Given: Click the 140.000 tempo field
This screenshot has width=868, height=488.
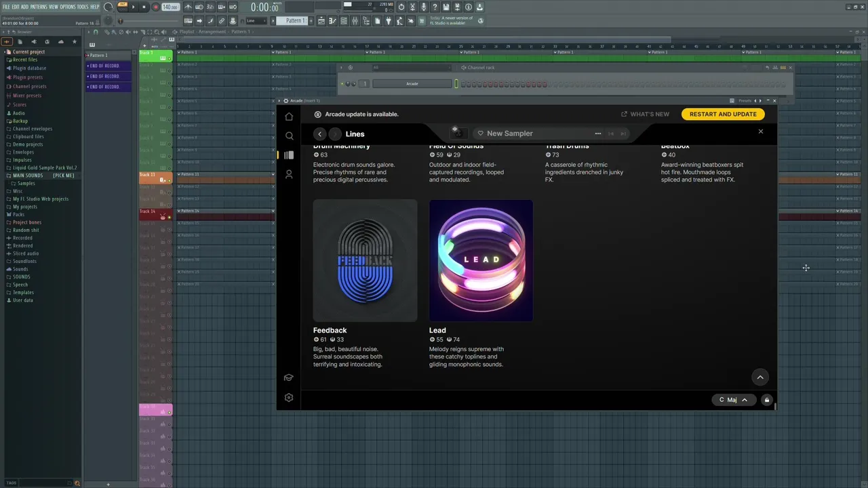Looking at the screenshot, I should [170, 7].
